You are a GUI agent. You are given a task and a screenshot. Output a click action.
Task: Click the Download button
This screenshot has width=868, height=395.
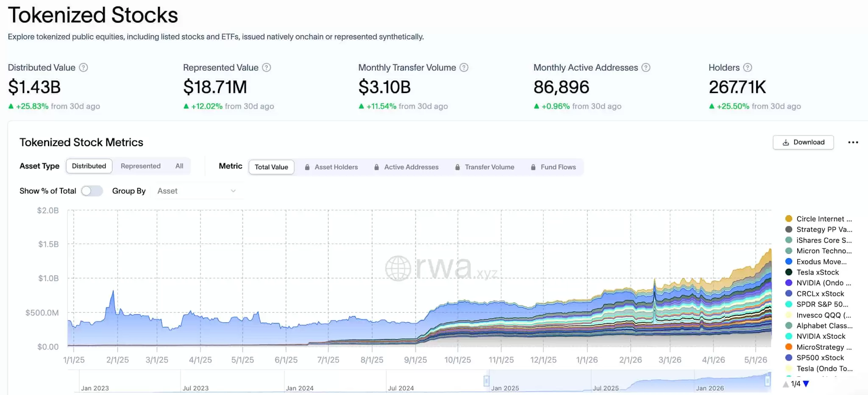[803, 142]
